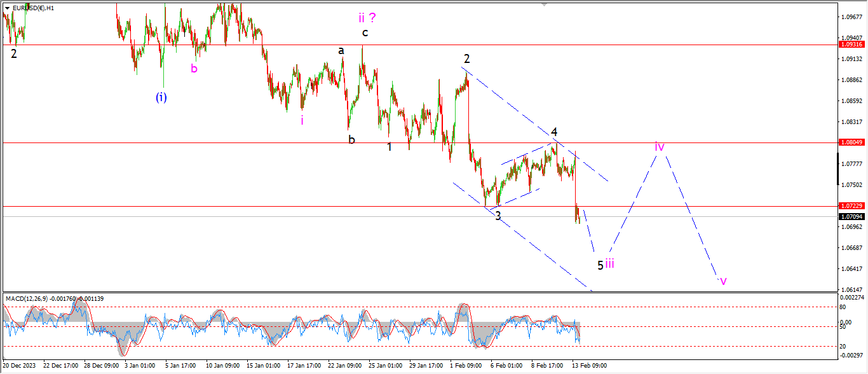
Task: Select the red 1.08049 price level tag
Action: point(851,143)
